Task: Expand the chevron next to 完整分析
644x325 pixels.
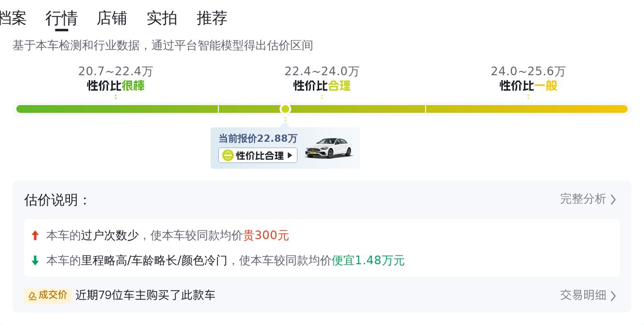Action: tap(613, 199)
